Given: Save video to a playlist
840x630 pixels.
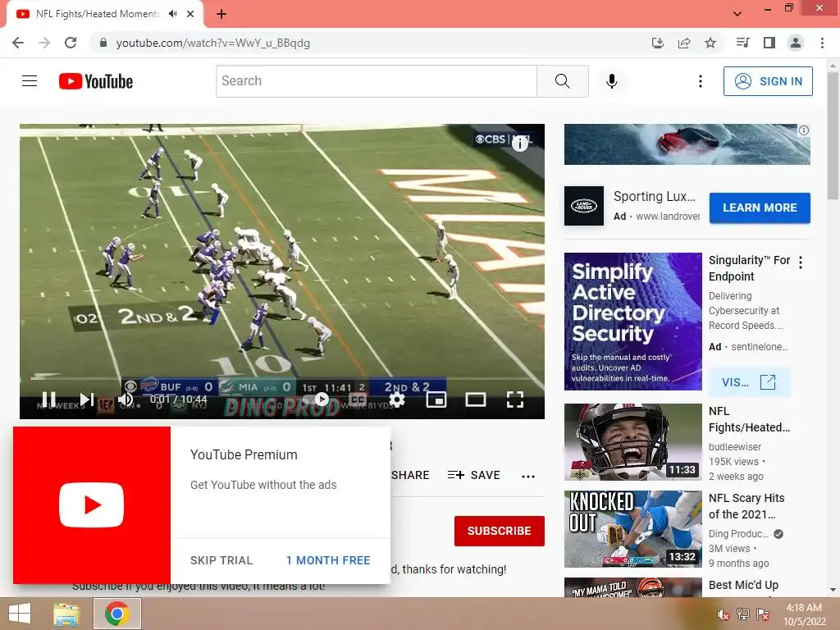Looking at the screenshot, I should pyautogui.click(x=474, y=475).
